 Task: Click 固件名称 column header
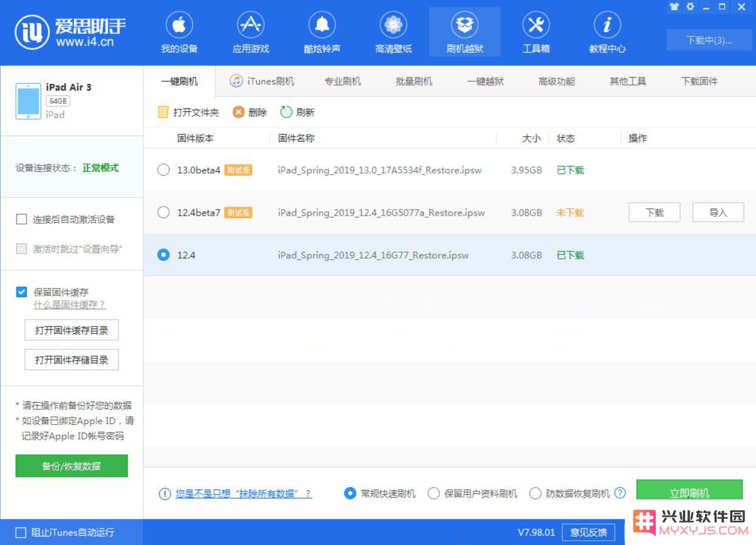pyautogui.click(x=296, y=139)
